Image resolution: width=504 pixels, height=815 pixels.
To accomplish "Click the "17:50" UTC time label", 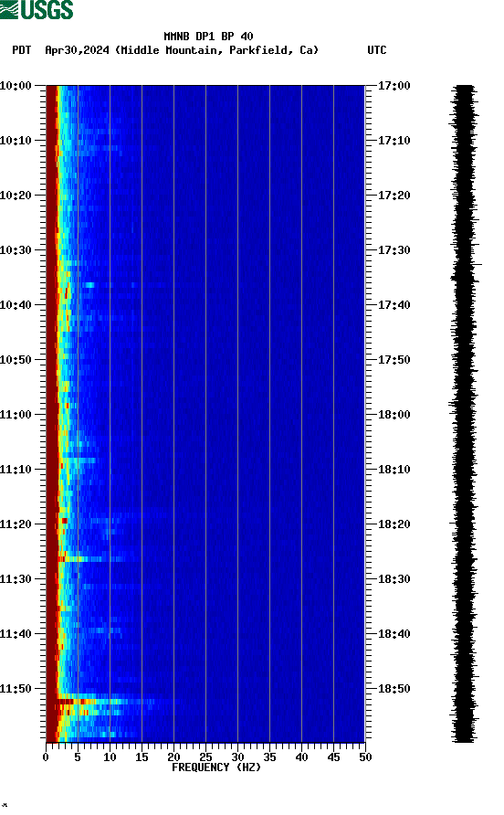I will pos(394,360).
